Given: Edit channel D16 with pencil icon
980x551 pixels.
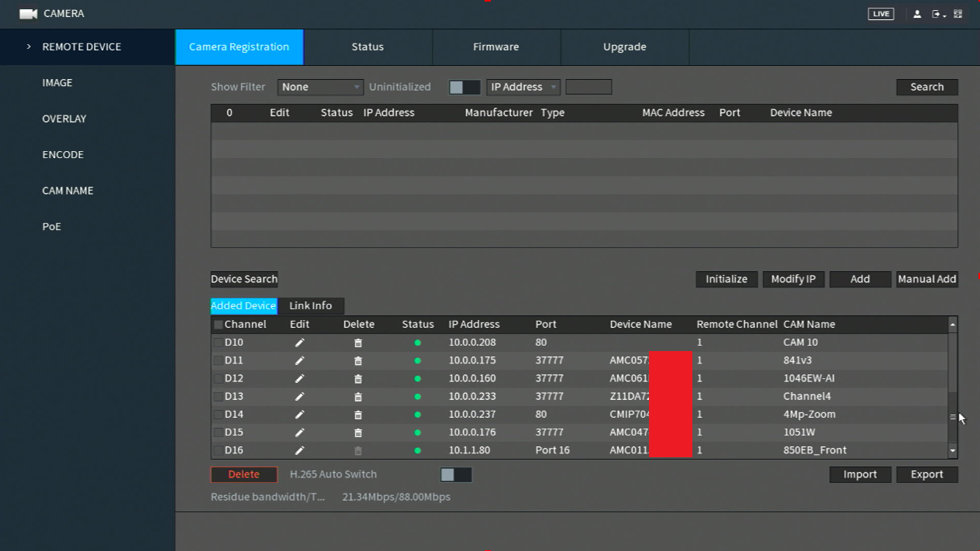Looking at the screenshot, I should [299, 450].
